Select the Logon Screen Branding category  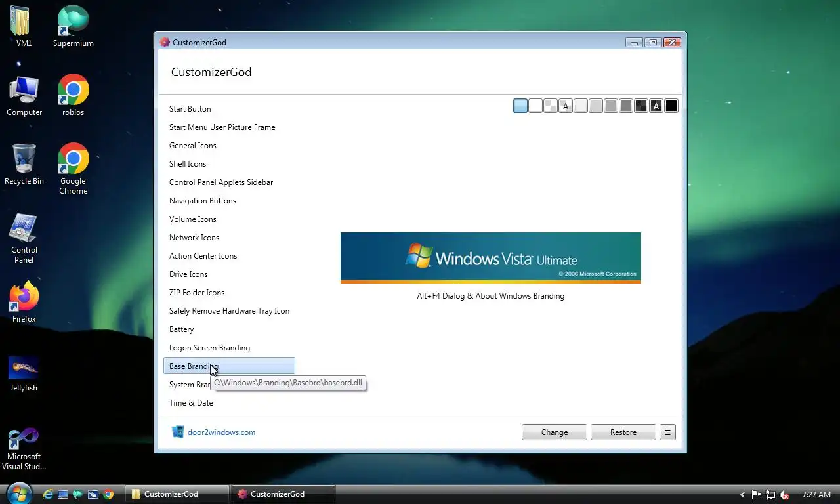[x=229, y=348]
